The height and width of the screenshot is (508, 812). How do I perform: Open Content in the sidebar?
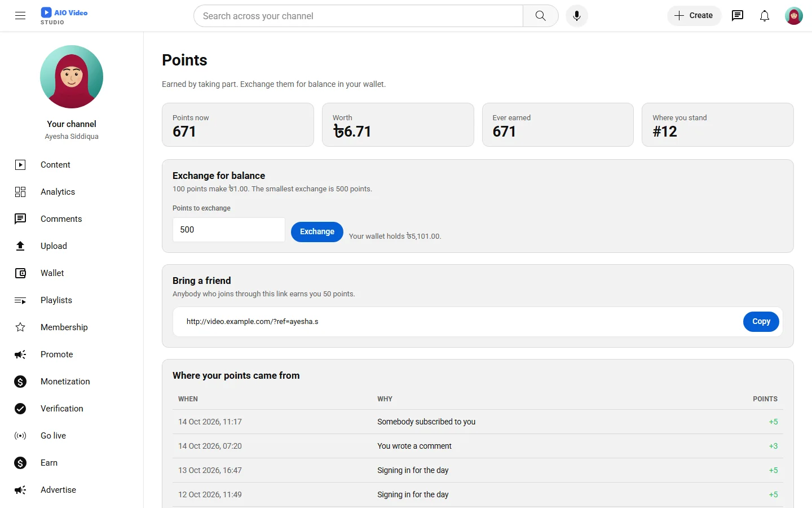click(72, 165)
